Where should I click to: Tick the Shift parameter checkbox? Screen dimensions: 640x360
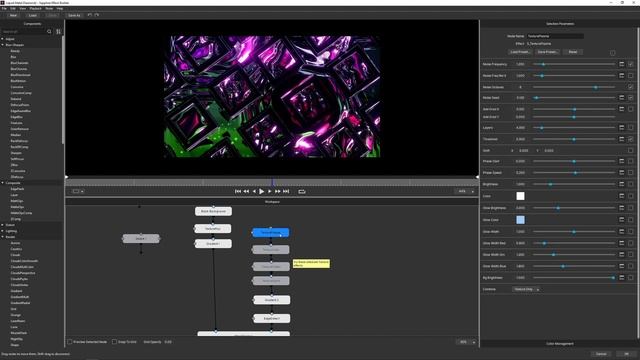(631, 150)
